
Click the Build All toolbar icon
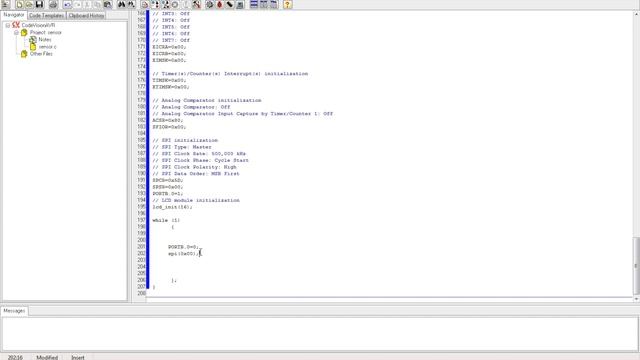[165, 4]
